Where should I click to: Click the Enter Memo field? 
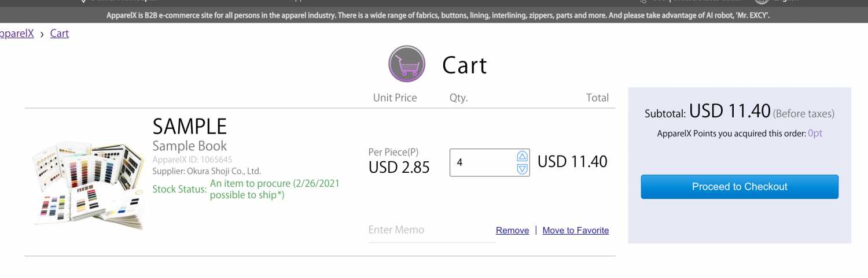point(431,230)
